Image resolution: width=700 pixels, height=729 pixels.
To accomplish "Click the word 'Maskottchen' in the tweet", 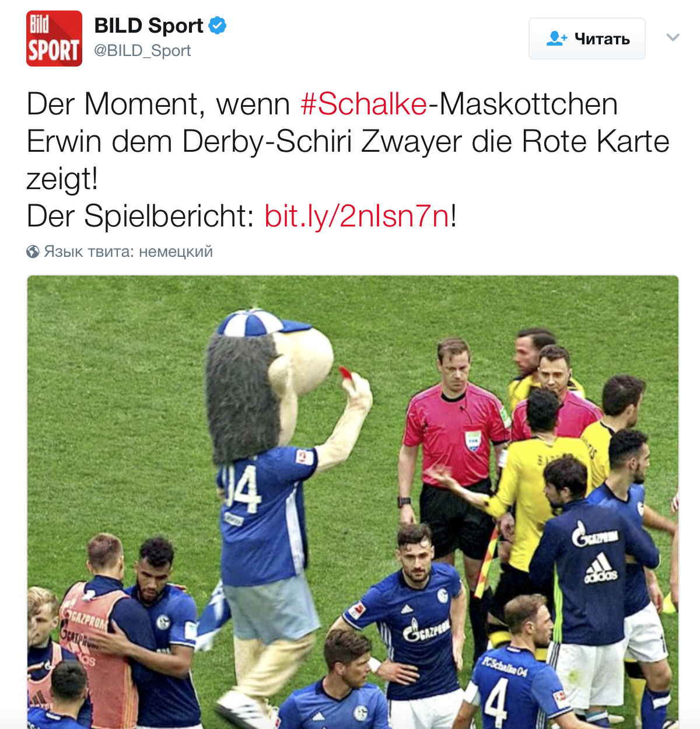I will click(x=528, y=104).
